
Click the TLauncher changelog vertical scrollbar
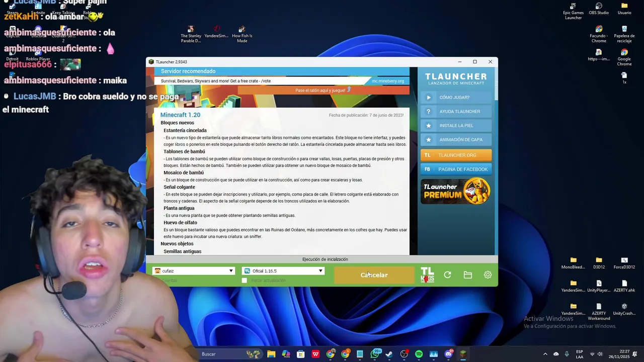tap(496, 161)
